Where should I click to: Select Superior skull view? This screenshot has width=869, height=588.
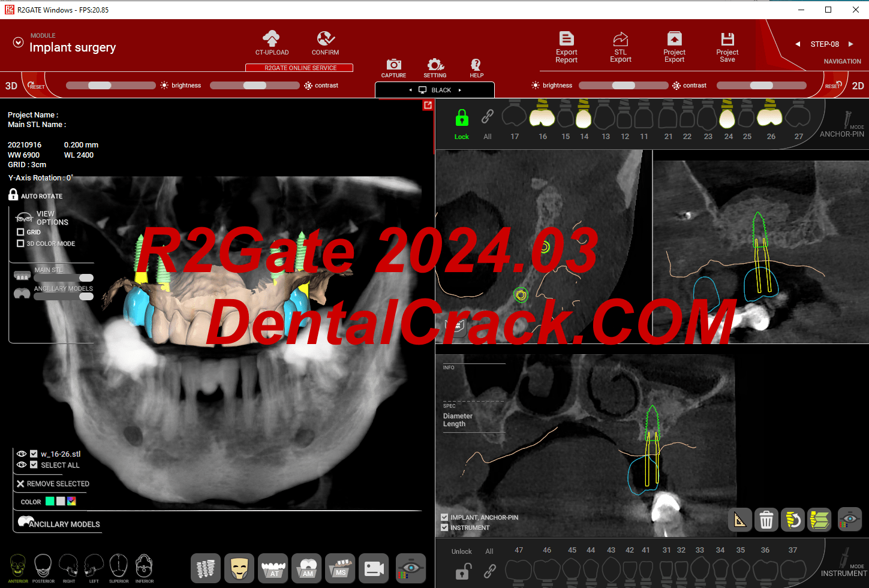(x=119, y=566)
